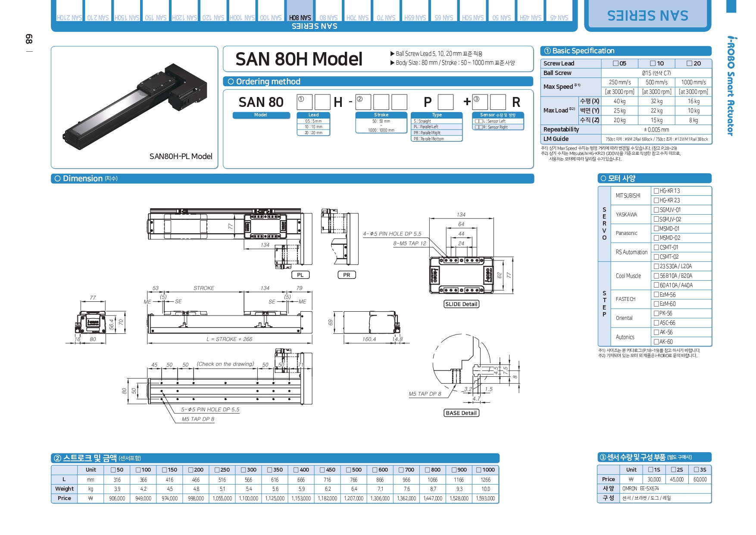Check the stroke 1000 box
The image size is (756, 535).
[x=479, y=470]
